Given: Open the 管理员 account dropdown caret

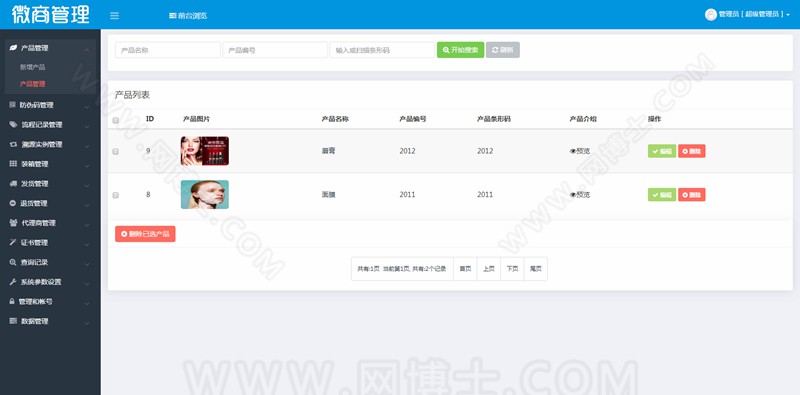Looking at the screenshot, I should 788,15.
